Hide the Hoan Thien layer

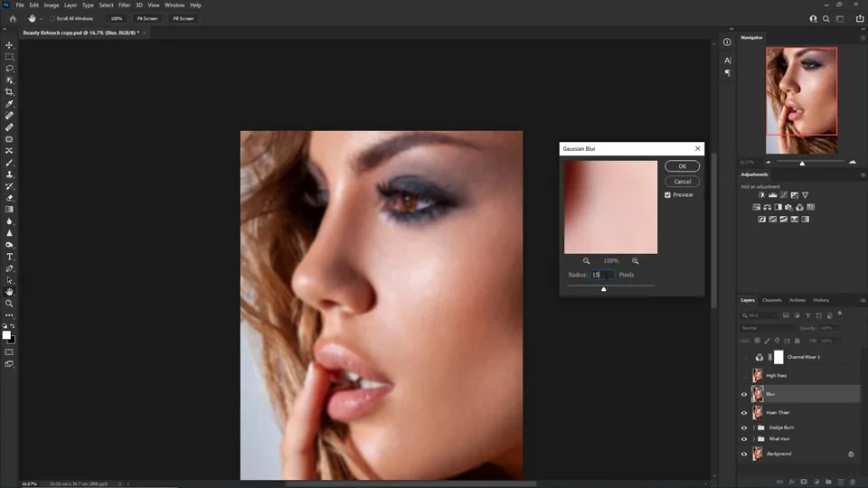click(x=744, y=413)
